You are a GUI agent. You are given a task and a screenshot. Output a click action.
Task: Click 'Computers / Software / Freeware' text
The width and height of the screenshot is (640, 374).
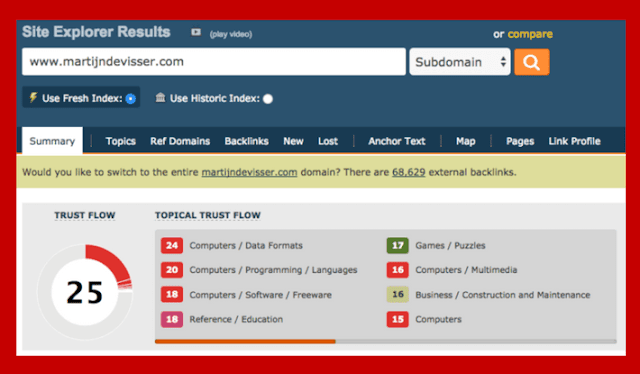(260, 295)
